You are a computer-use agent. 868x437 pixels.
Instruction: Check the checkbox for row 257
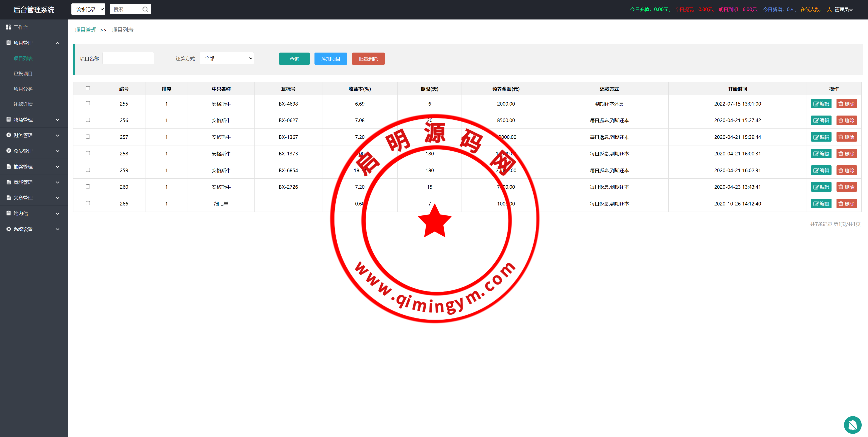(88, 137)
